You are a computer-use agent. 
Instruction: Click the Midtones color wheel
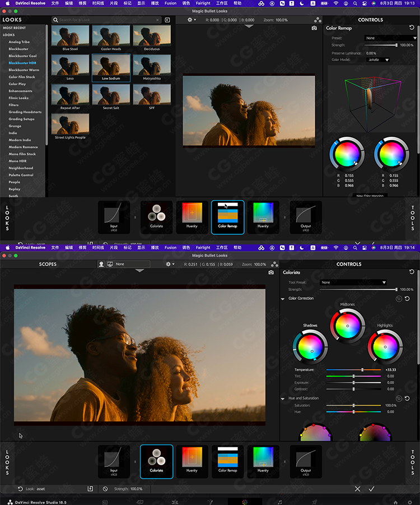(348, 326)
